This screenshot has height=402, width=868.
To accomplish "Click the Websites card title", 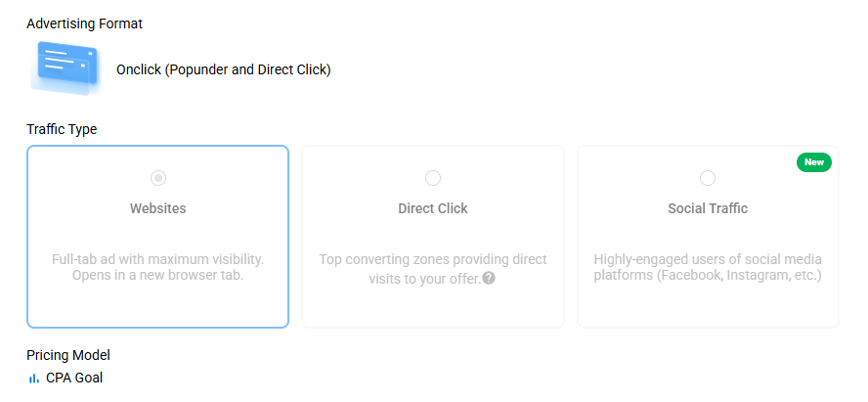I will [158, 208].
